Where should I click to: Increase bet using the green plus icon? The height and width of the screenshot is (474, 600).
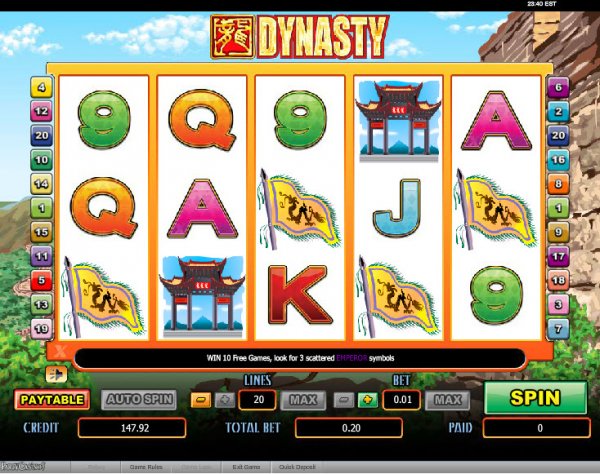[368, 400]
